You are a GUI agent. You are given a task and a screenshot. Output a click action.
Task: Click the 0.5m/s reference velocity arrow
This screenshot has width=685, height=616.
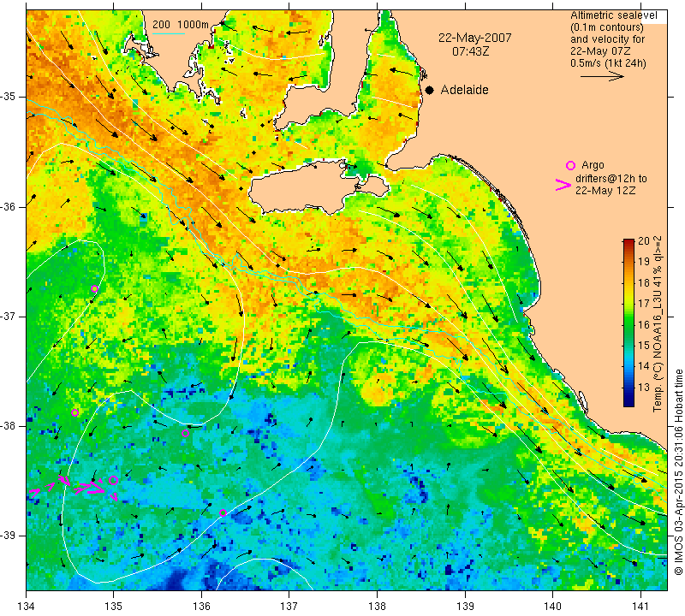click(603, 76)
